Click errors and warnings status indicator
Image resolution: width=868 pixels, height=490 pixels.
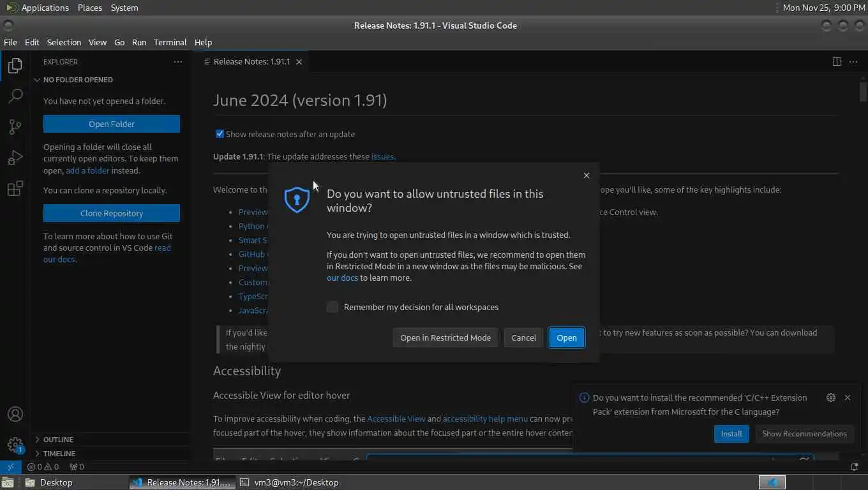(x=43, y=466)
